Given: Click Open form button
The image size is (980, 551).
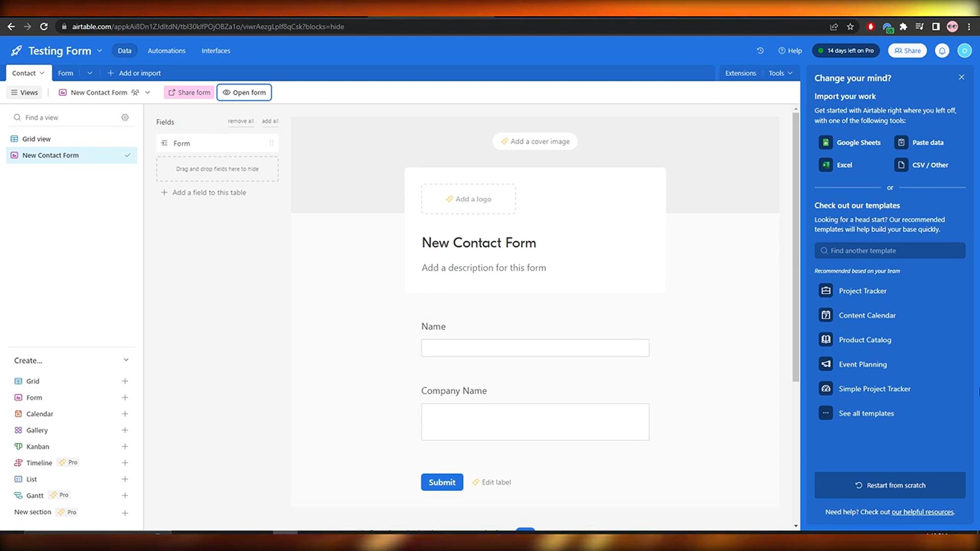Looking at the screenshot, I should point(244,92).
